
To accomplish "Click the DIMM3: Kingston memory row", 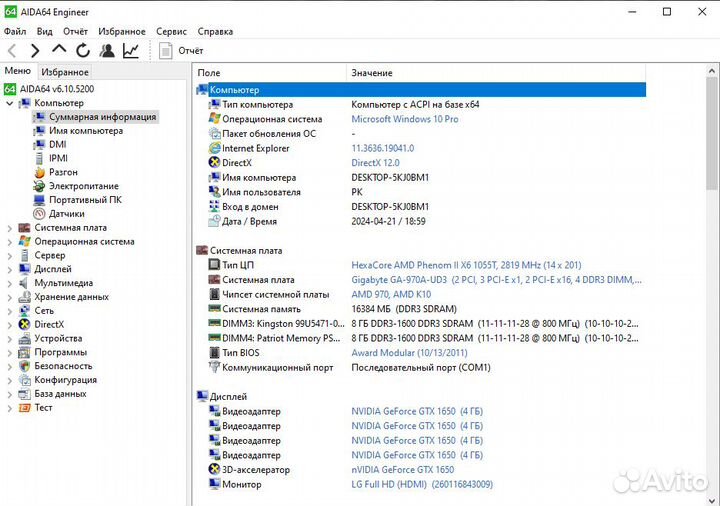I will pyautogui.click(x=423, y=324).
